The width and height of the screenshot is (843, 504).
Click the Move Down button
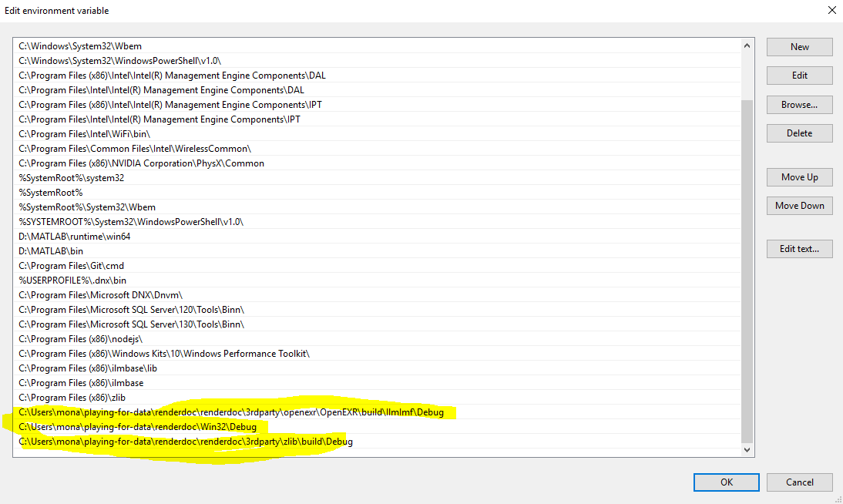[799, 206]
